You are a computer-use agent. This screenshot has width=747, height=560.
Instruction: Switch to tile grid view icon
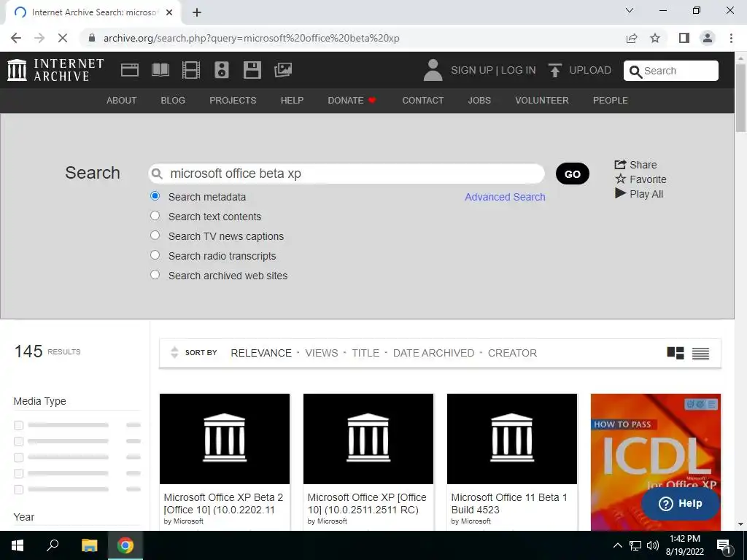coord(676,353)
